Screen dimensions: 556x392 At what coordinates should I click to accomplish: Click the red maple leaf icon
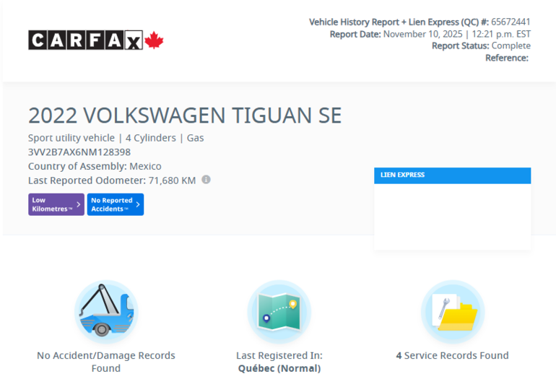pyautogui.click(x=155, y=40)
